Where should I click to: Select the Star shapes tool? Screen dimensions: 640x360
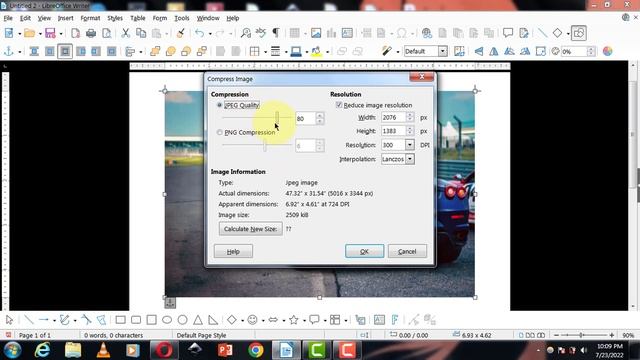pyautogui.click(x=293, y=320)
